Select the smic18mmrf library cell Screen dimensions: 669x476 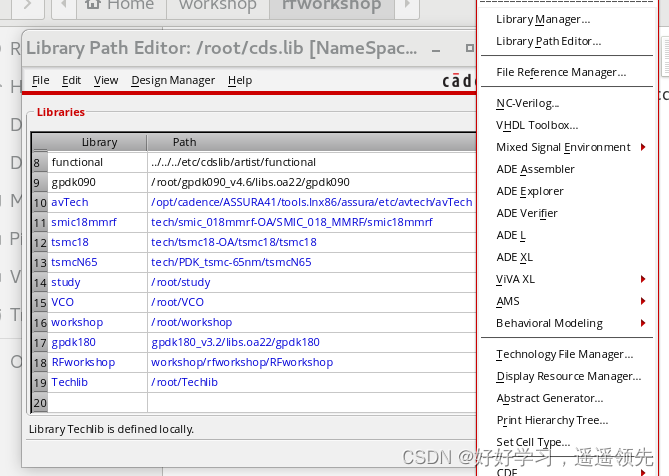pos(97,223)
